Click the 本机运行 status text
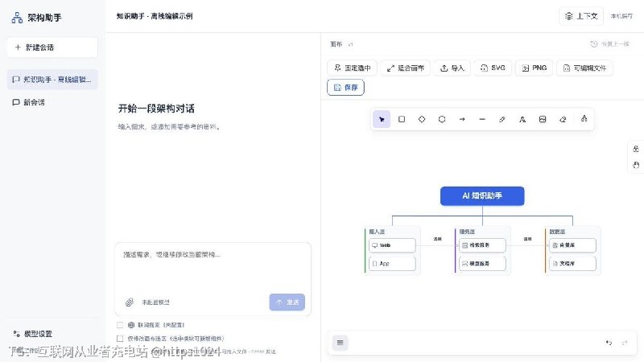 (621, 16)
